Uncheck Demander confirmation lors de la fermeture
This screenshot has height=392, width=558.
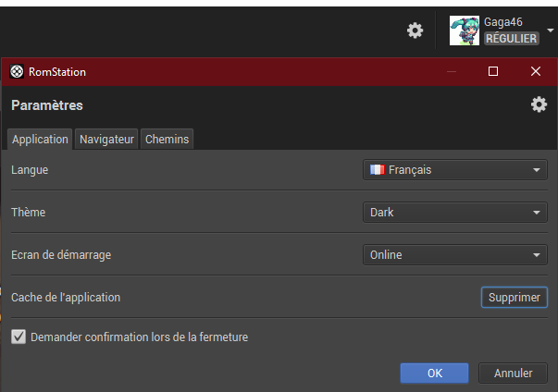tap(19, 337)
